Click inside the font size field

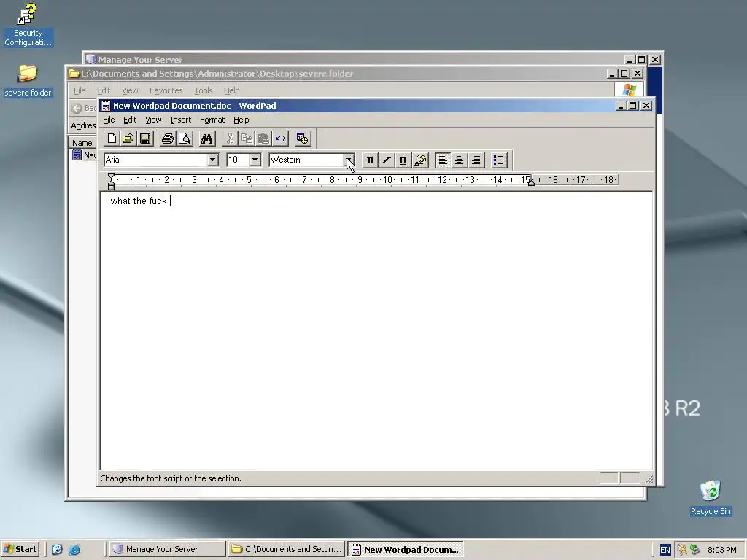[239, 160]
